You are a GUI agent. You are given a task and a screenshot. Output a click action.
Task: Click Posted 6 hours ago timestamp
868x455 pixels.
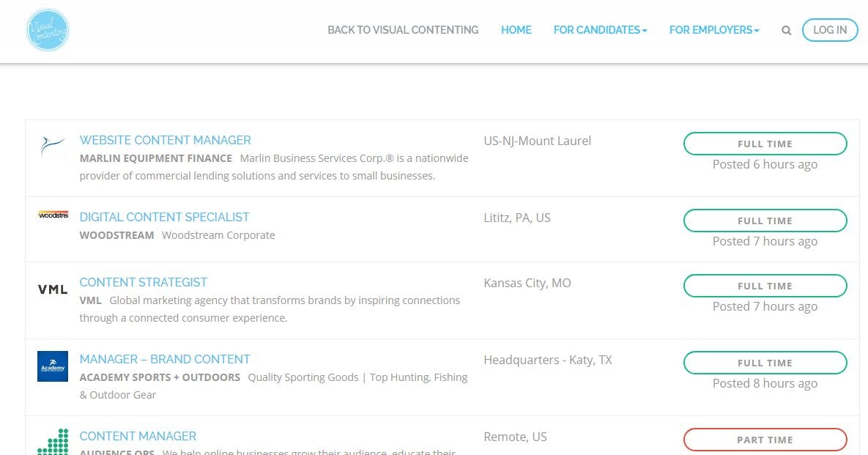click(765, 164)
